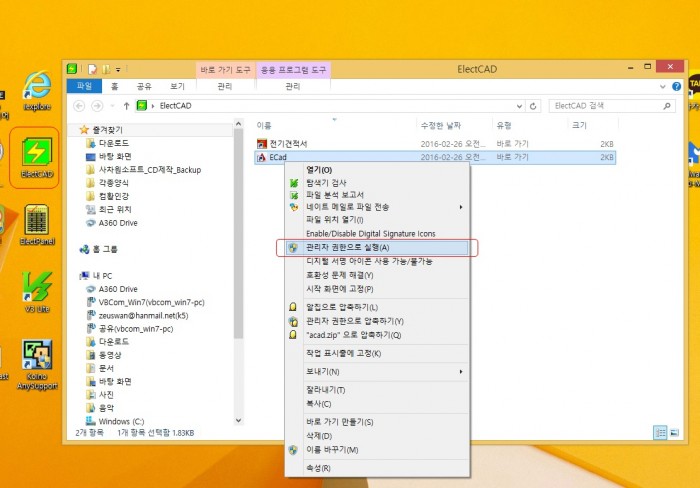
Task: Click the 전기견적서 file icon
Action: (262, 144)
